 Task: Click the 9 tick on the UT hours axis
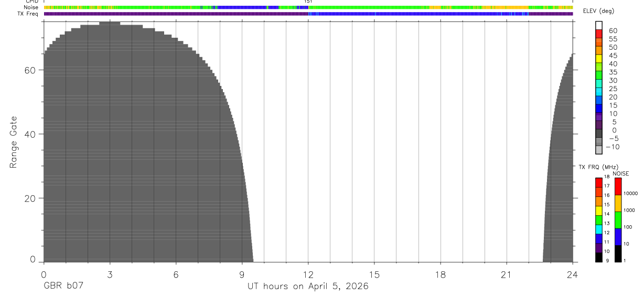coord(242,275)
